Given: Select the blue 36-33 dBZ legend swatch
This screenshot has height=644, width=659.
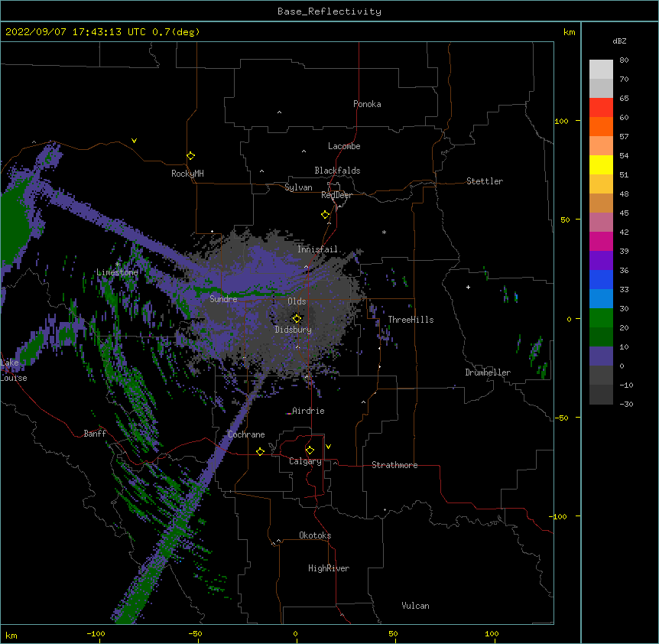Looking at the screenshot, I should coord(601,279).
